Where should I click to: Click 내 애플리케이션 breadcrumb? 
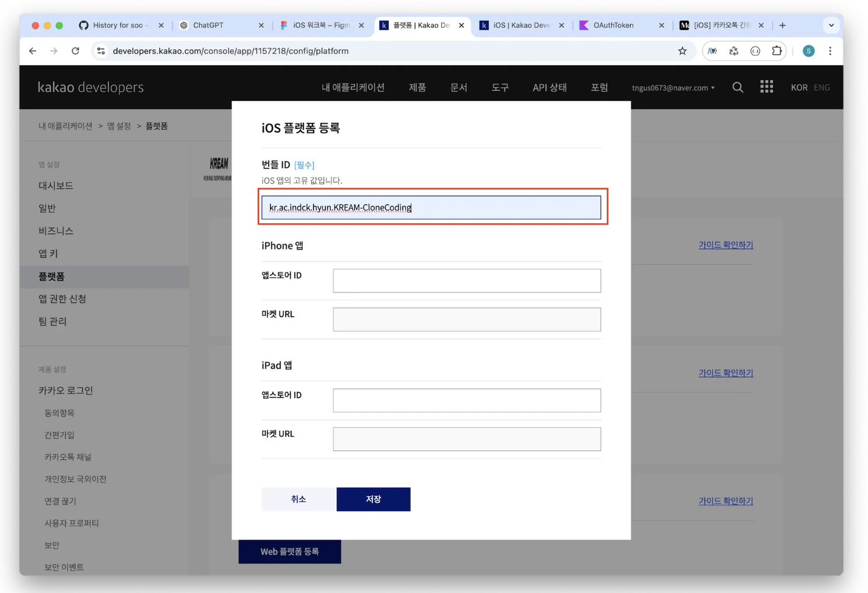65,126
